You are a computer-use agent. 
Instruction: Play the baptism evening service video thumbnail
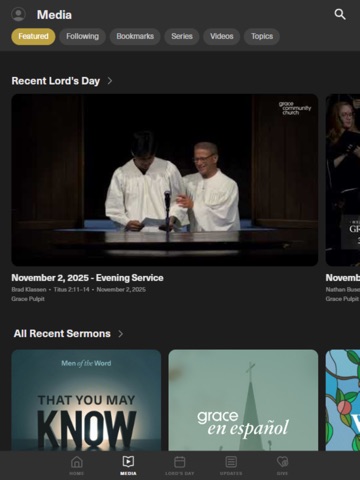(x=165, y=180)
